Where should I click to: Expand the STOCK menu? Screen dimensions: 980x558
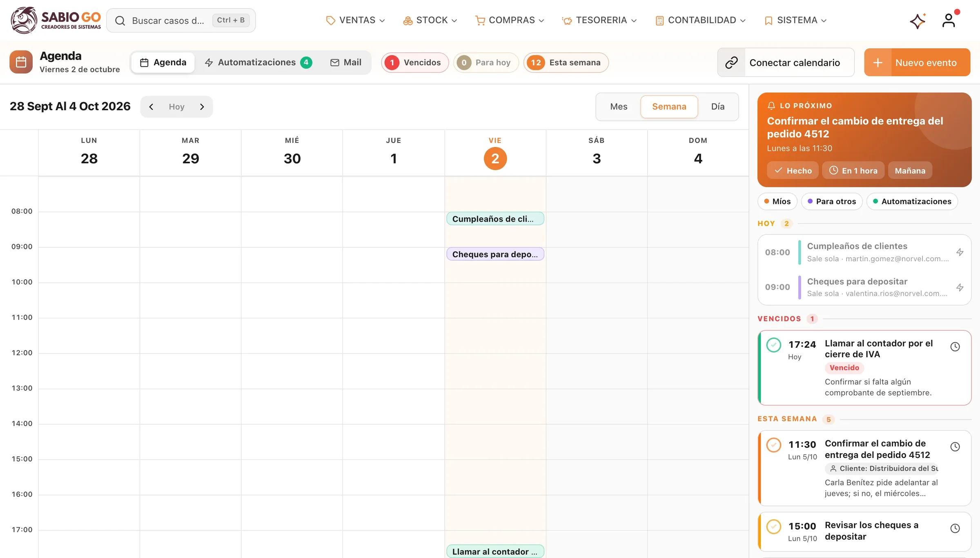pos(430,20)
